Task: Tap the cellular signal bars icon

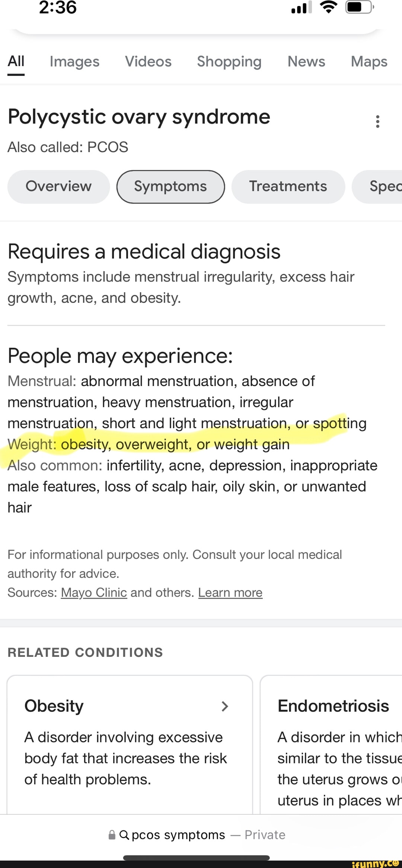Action: tap(301, 8)
